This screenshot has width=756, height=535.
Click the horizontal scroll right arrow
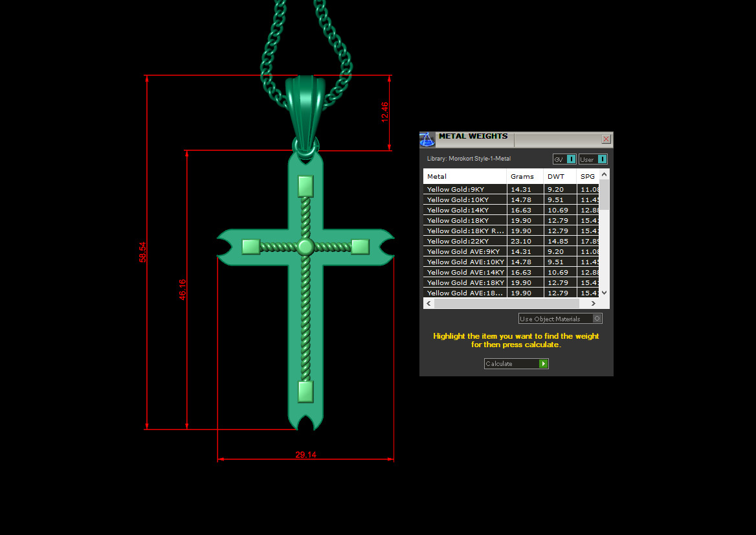pos(593,303)
